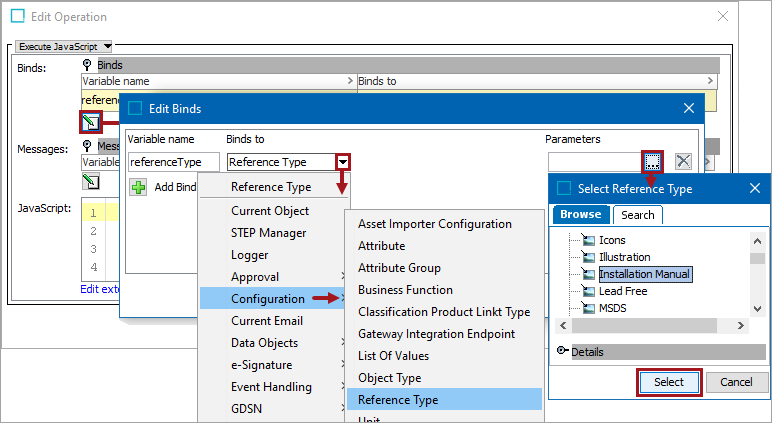Click the Messages pin icon
772x423 pixels.
87,146
